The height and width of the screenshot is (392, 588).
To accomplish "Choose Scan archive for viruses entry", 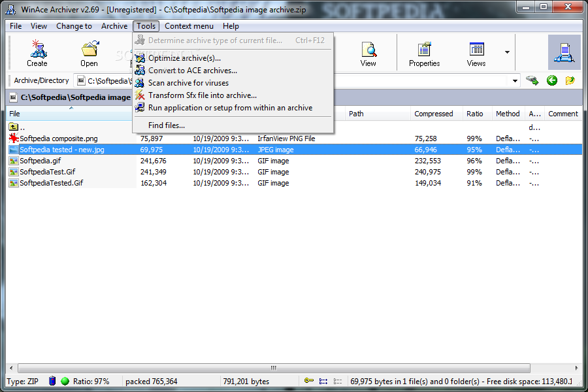I will (x=233, y=83).
